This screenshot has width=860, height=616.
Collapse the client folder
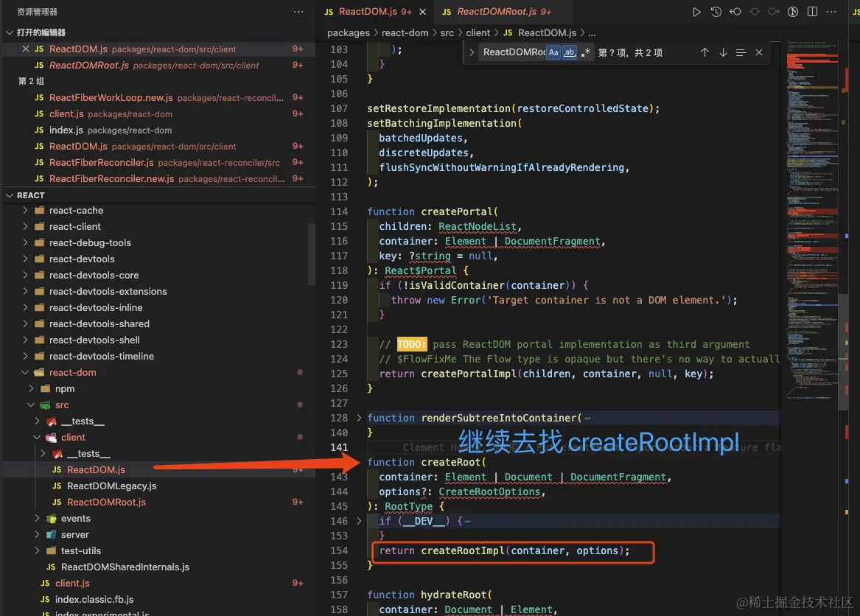click(x=37, y=437)
